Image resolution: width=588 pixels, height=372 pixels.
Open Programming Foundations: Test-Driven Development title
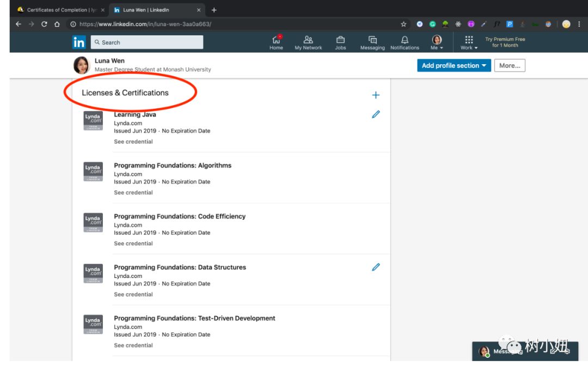tap(194, 318)
